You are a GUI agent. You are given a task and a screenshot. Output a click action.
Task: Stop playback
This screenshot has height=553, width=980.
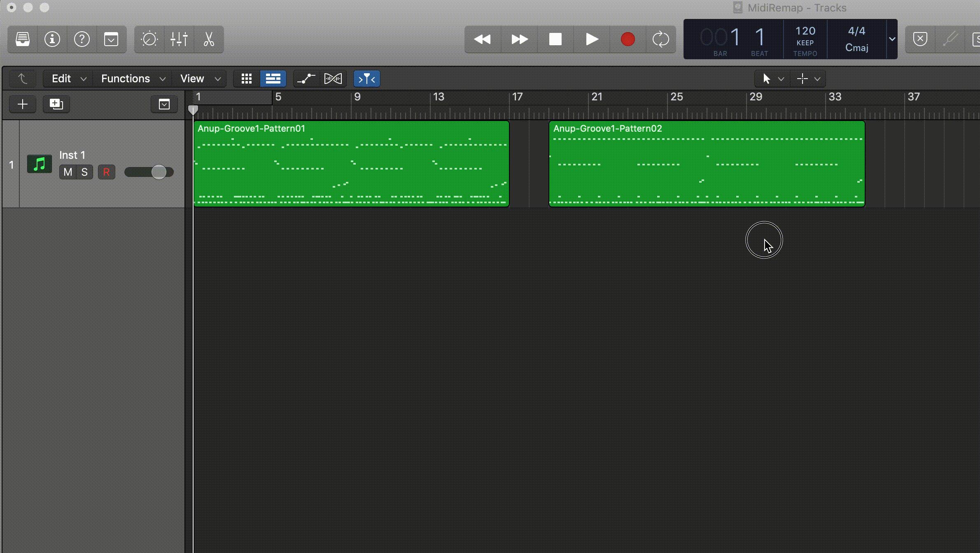(x=555, y=39)
